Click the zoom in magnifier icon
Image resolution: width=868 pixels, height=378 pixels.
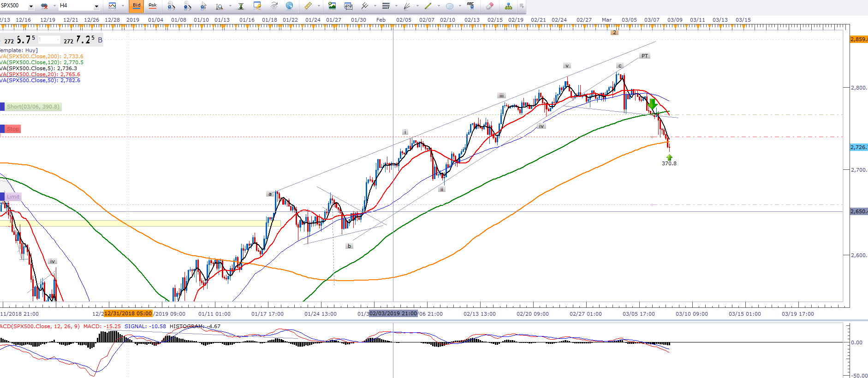[171, 6]
